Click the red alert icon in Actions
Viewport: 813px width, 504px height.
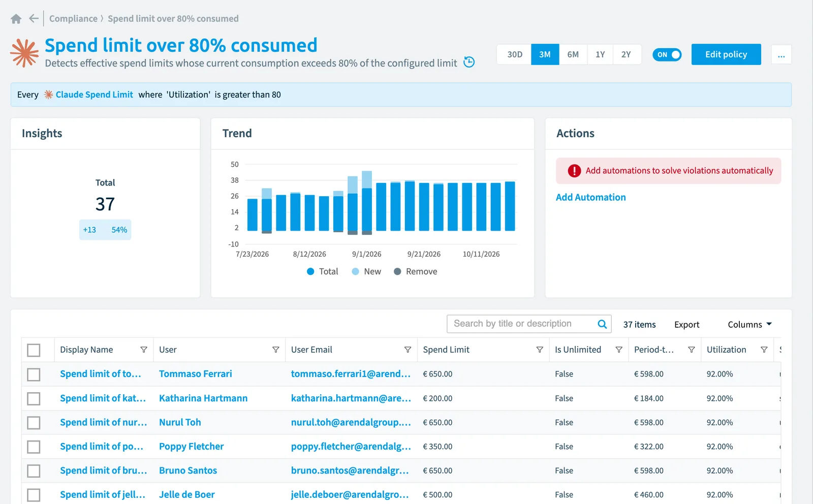pos(574,171)
